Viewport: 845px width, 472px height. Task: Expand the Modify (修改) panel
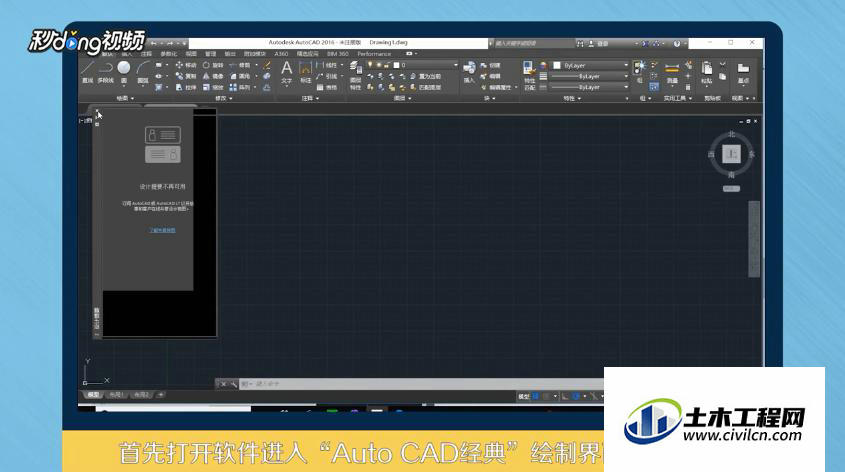[x=224, y=98]
